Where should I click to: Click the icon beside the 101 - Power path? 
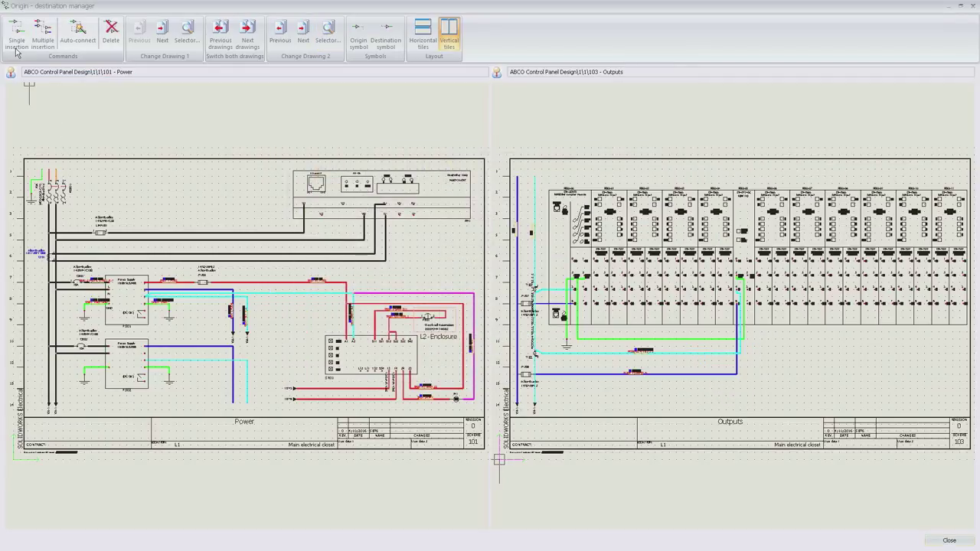[11, 72]
